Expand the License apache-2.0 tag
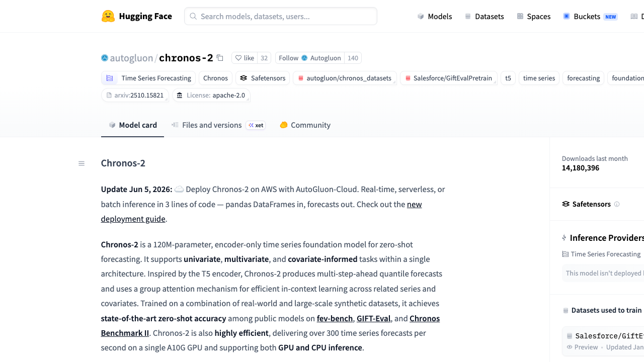Image resolution: width=644 pixels, height=362 pixels. pos(211,95)
